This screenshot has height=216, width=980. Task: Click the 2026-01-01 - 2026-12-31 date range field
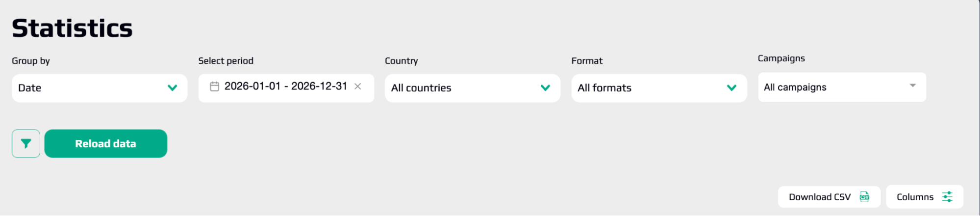(286, 88)
